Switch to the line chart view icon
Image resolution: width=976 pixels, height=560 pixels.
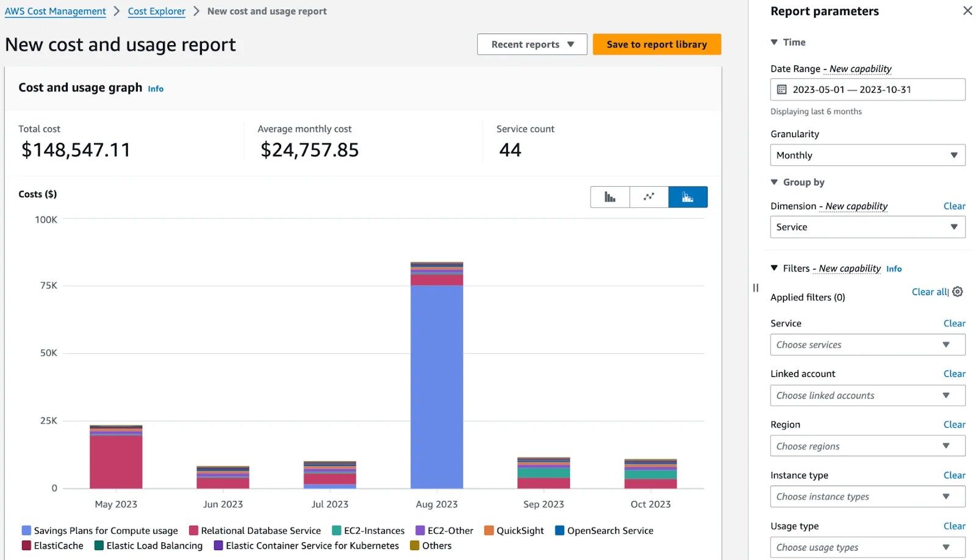[649, 196]
